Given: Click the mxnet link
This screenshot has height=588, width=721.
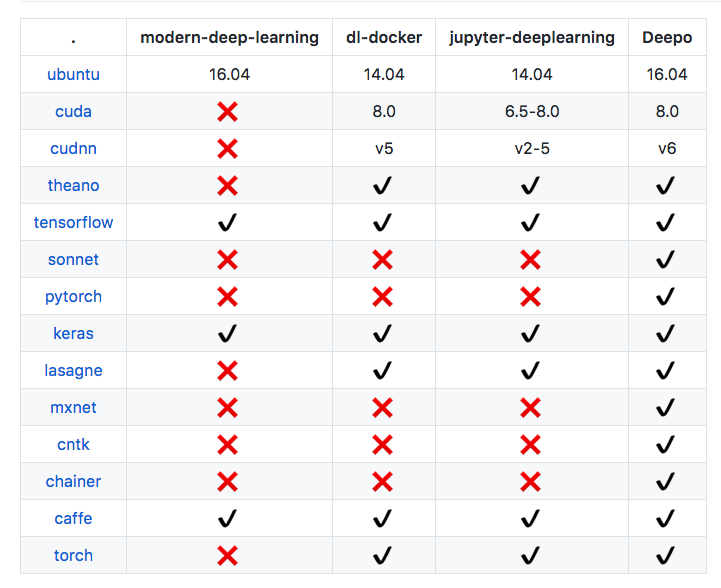Looking at the screenshot, I should [73, 408].
